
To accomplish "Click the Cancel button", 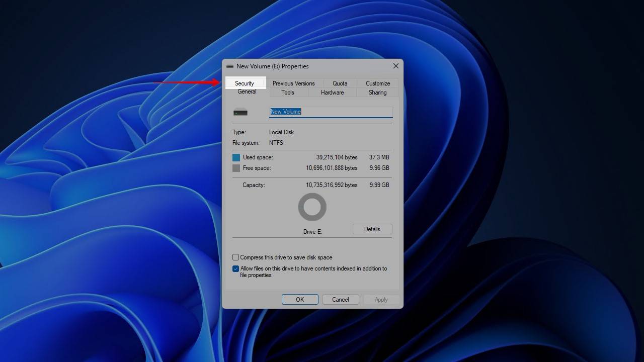I will (340, 300).
